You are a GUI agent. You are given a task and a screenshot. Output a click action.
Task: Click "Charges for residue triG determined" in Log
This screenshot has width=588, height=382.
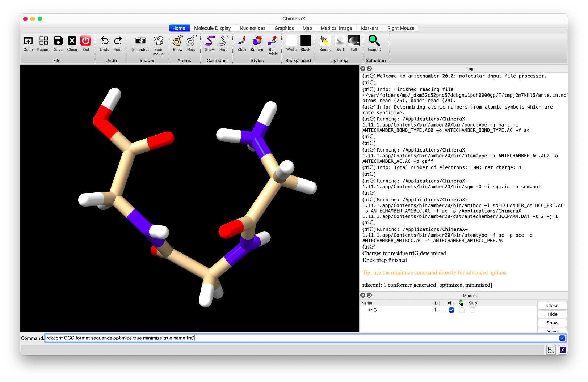coord(404,254)
